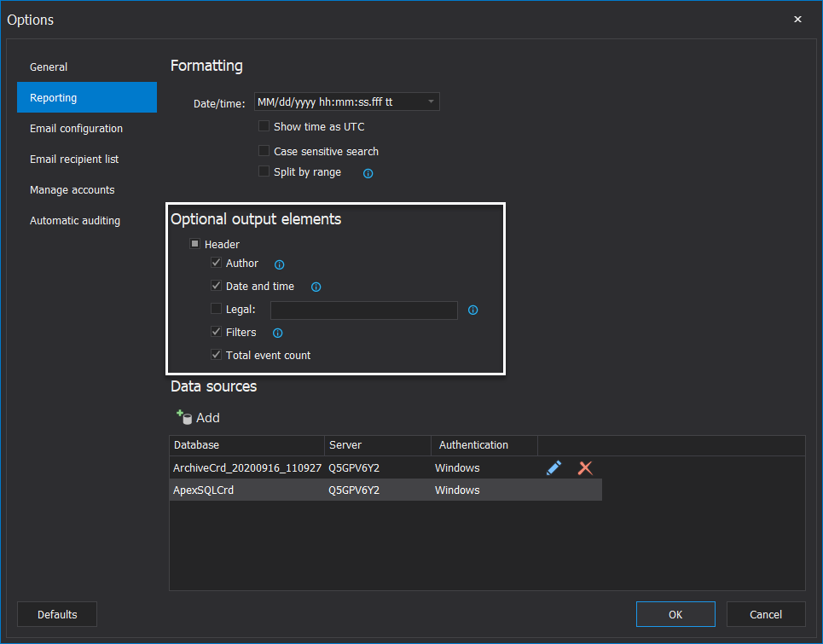Confirm changes with the OK button
This screenshot has width=823, height=644.
(675, 613)
